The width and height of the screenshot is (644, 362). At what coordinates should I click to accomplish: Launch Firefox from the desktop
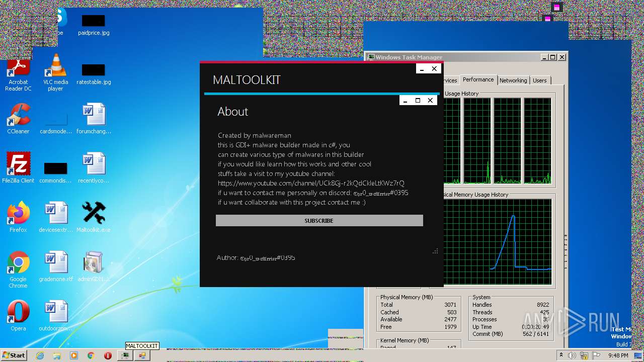coord(18,217)
